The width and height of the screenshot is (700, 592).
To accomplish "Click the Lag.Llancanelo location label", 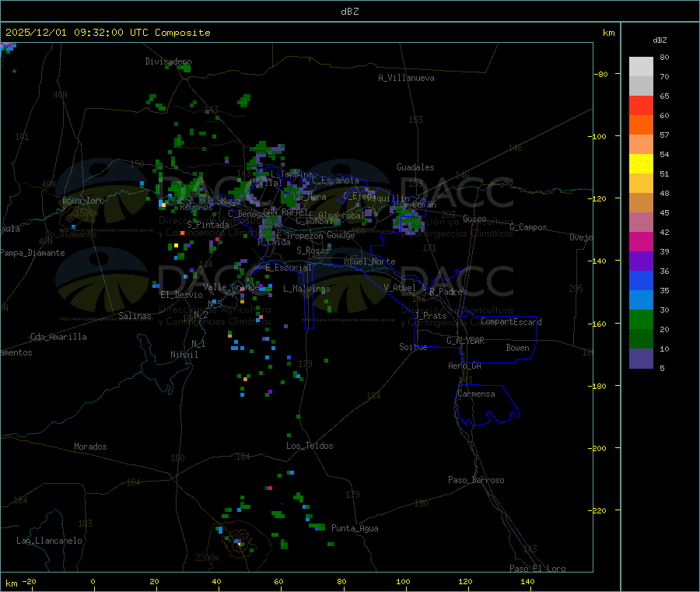I will 50,541.
